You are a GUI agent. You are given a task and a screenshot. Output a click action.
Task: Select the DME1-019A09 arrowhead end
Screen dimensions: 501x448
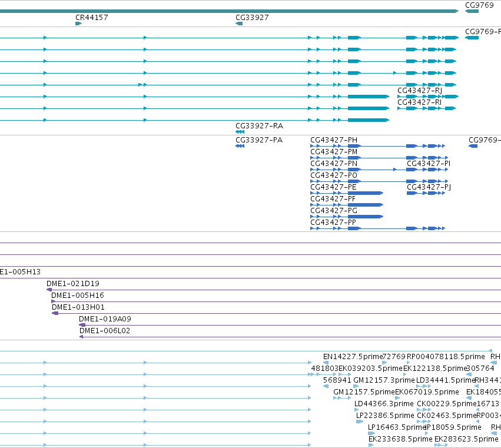(x=82, y=325)
